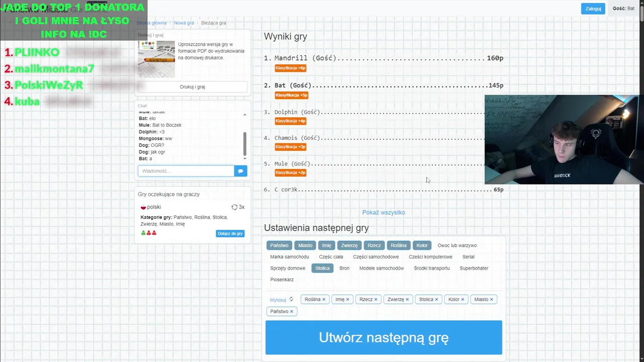This screenshot has width=644, height=362.
Task: Enable Części samochodowe category
Action: tap(376, 257)
